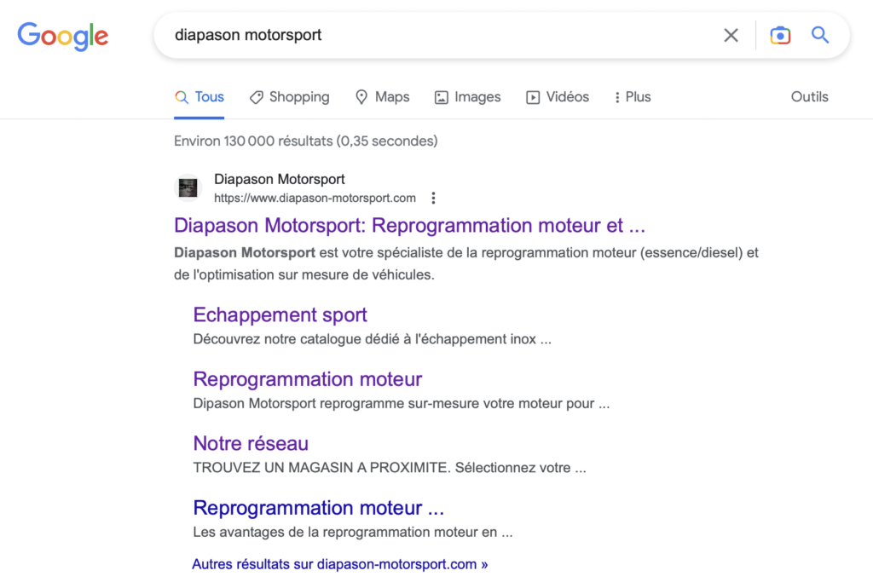873x588 pixels.
Task: Click the Diapason Motorsport site name above the URL
Action: coord(280,179)
